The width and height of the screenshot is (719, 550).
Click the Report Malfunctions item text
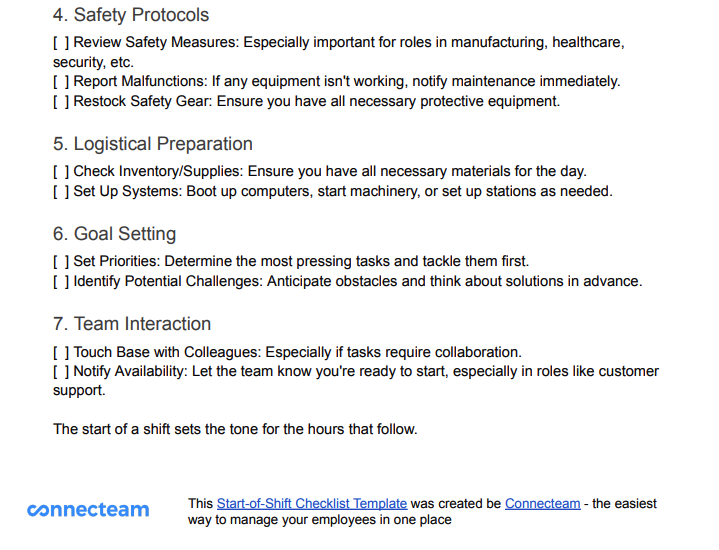[347, 82]
